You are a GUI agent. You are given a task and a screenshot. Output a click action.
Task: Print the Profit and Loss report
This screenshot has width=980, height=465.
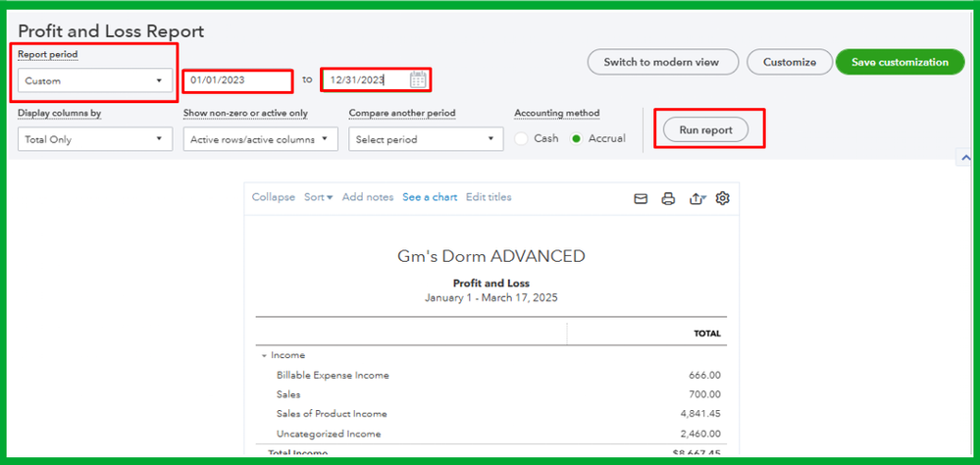pyautogui.click(x=668, y=199)
